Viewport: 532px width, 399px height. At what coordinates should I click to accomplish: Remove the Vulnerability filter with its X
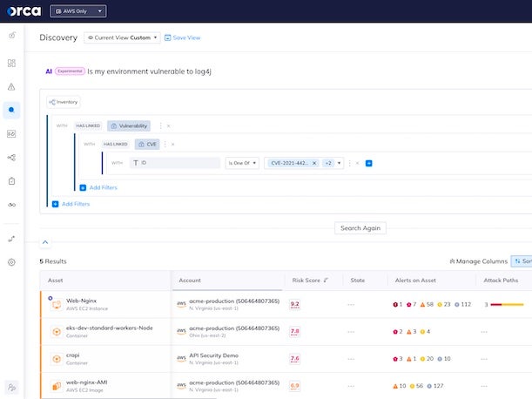[166, 125]
